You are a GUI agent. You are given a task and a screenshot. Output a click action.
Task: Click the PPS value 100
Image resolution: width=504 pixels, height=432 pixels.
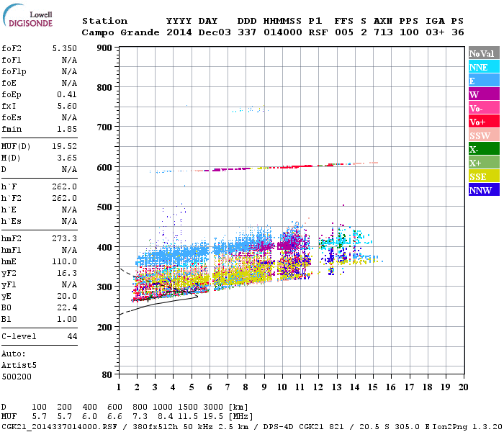(x=409, y=32)
